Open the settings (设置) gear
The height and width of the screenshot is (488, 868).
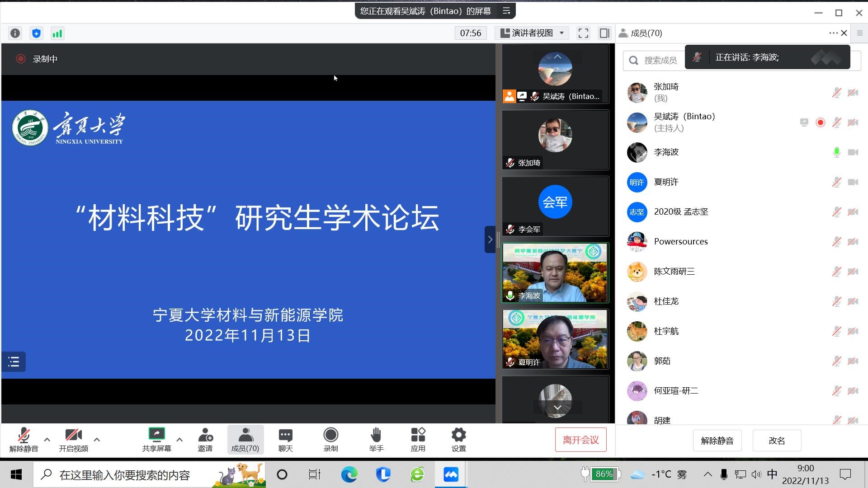458,439
